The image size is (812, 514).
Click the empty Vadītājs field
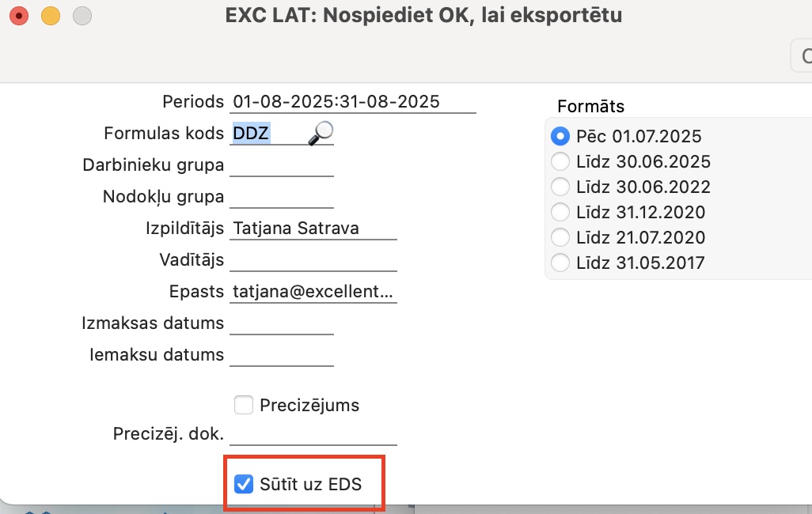coord(313,260)
